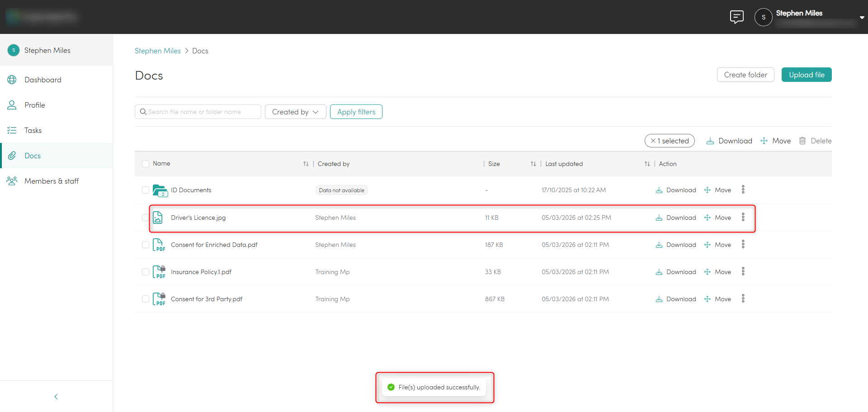Sort the table by Size column arrows
The height and width of the screenshot is (412, 868).
pos(533,164)
